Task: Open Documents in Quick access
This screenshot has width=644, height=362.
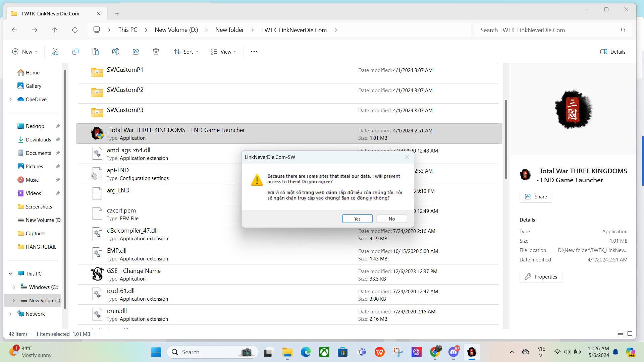Action: 38,153
